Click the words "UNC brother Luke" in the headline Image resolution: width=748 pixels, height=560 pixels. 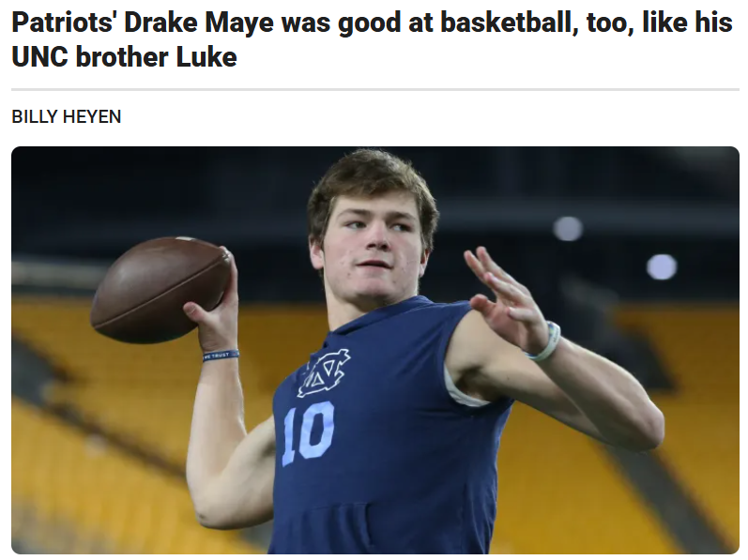[x=124, y=58]
